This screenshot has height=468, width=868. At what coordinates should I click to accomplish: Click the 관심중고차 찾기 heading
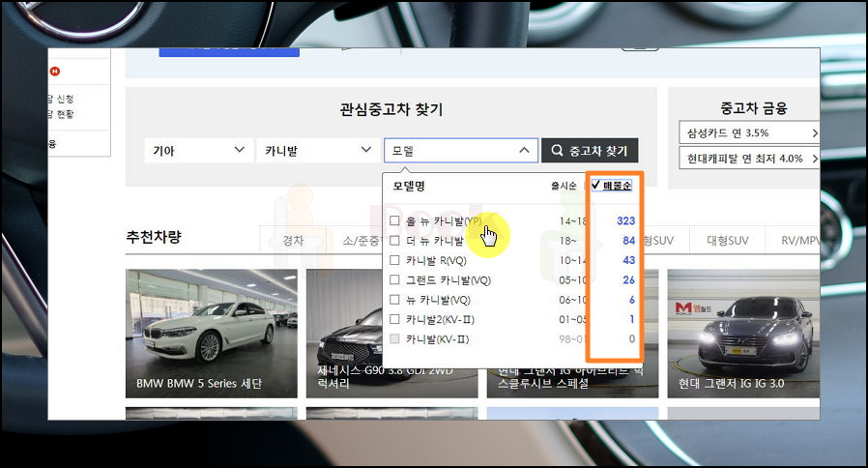(391, 109)
